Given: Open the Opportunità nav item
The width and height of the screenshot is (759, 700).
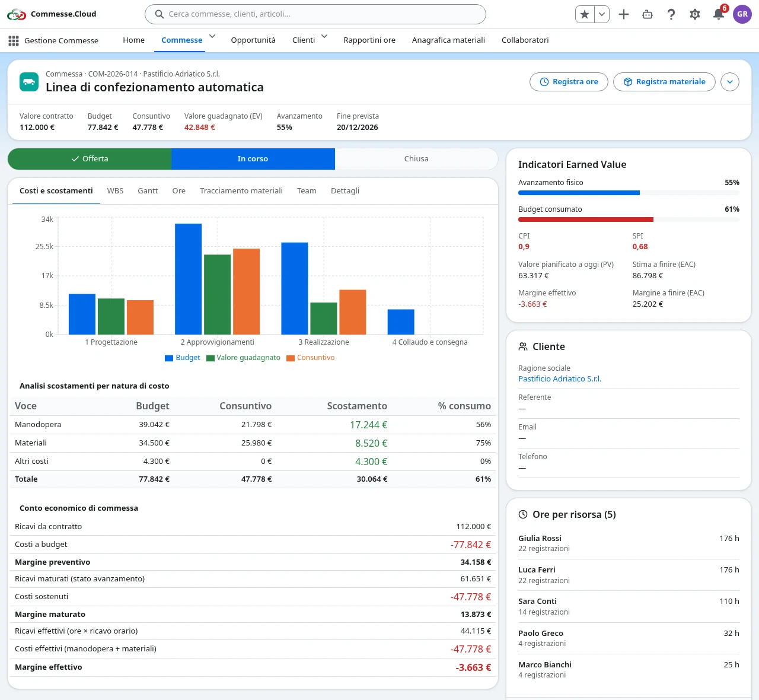Looking at the screenshot, I should pyautogui.click(x=253, y=40).
